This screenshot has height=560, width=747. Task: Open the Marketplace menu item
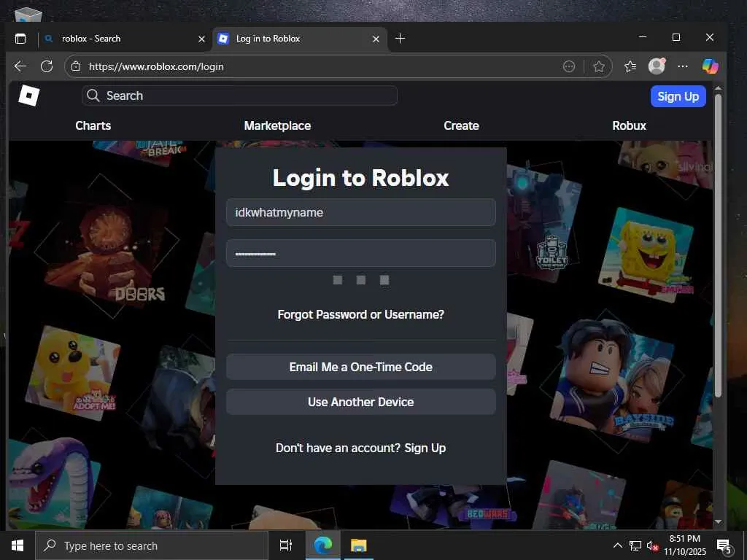pos(277,125)
